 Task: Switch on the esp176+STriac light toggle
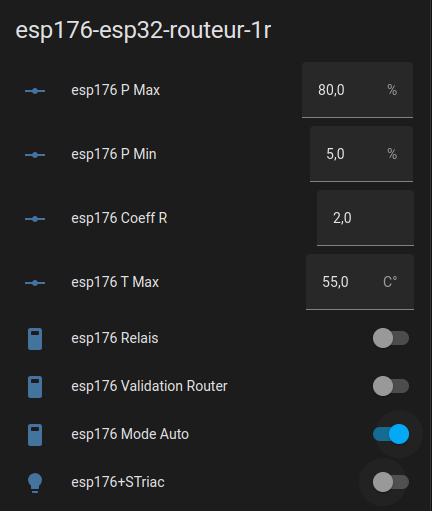[x=391, y=482]
